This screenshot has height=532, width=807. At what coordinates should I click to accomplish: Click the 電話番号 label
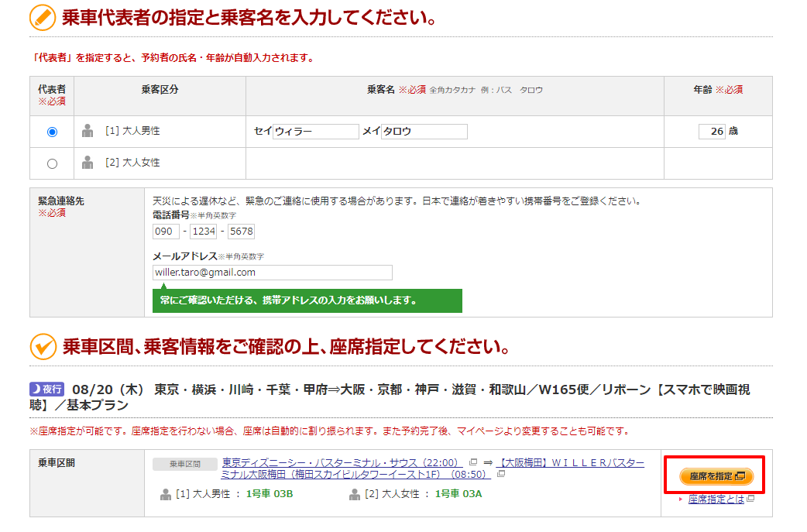(171, 215)
